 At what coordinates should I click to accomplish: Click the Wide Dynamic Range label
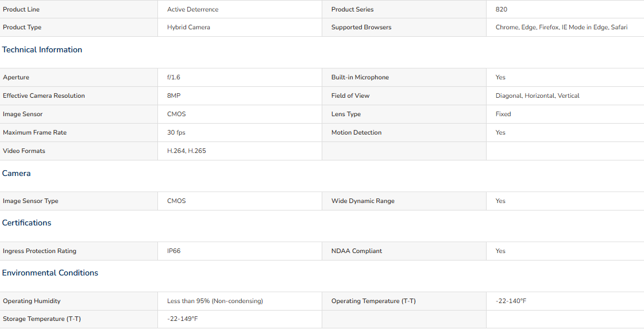pos(363,201)
